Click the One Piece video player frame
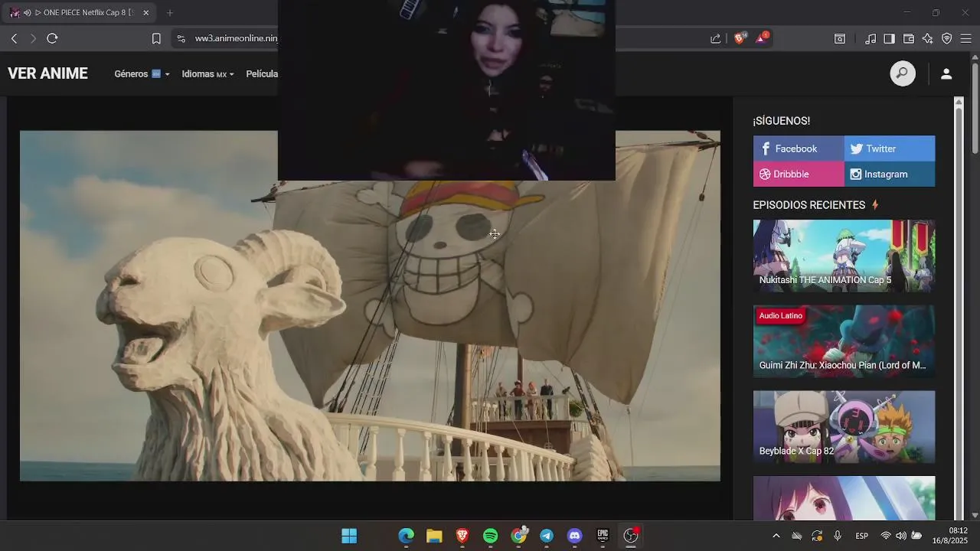The width and height of the screenshot is (980, 551). coord(370,305)
